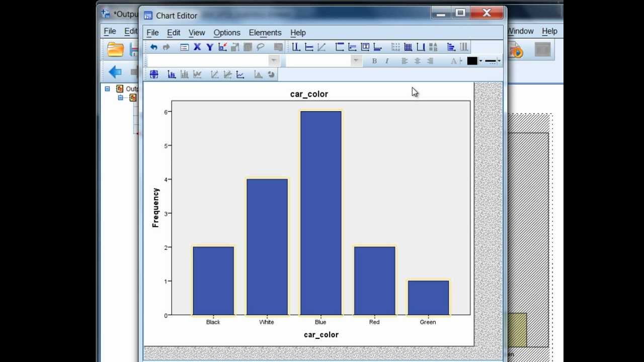Select the Frequency Y axis label

pyautogui.click(x=155, y=208)
